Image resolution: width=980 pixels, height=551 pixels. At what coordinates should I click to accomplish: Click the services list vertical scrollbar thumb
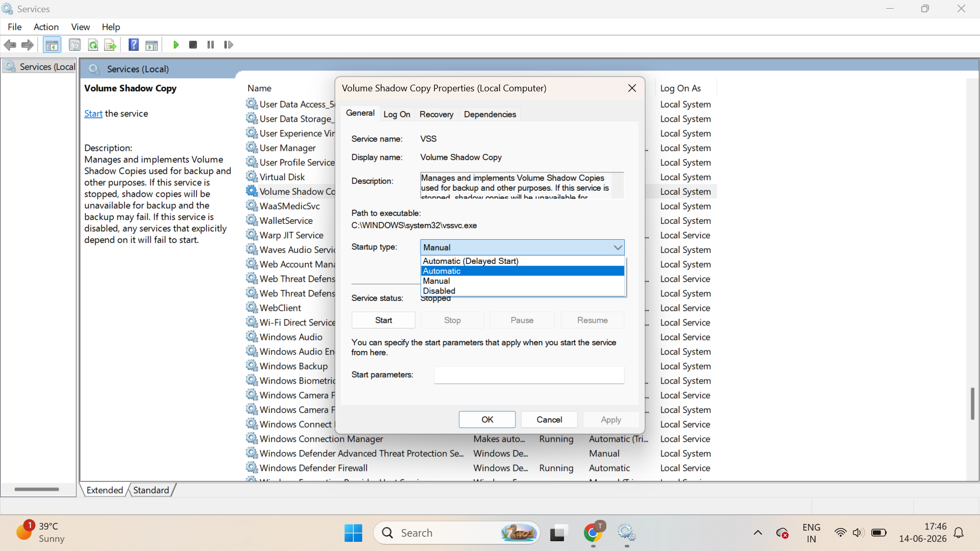972,403
